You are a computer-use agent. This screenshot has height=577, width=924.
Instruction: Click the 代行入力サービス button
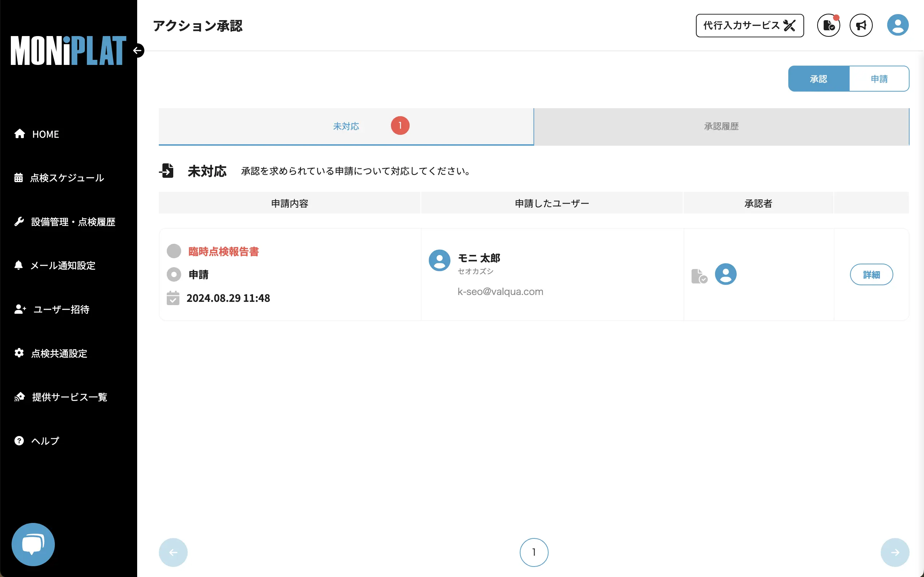click(x=750, y=25)
